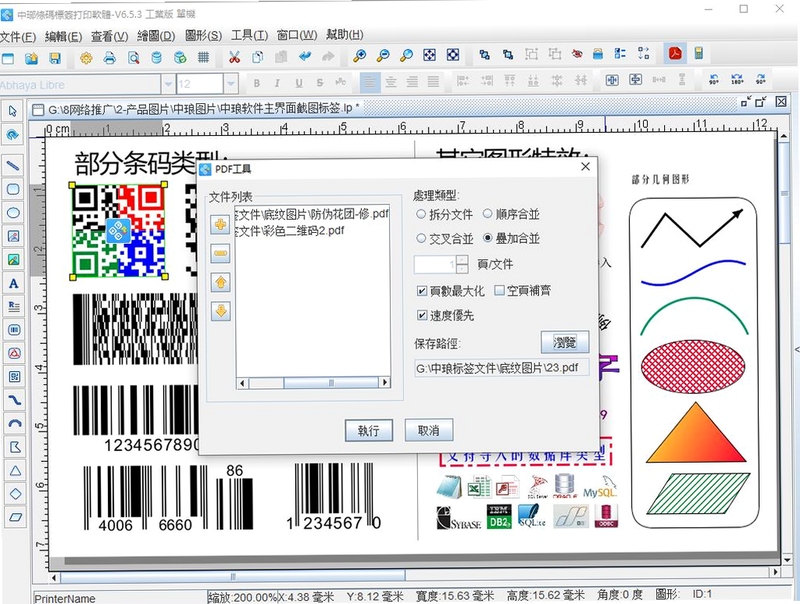Open the Abhaya Libre font dropdown
The height and width of the screenshot is (604, 800).
(x=168, y=84)
